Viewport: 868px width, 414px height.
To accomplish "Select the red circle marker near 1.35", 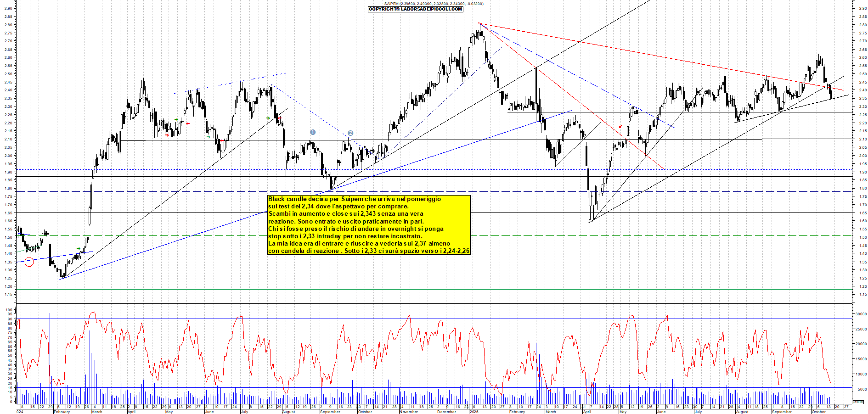I will [29, 262].
